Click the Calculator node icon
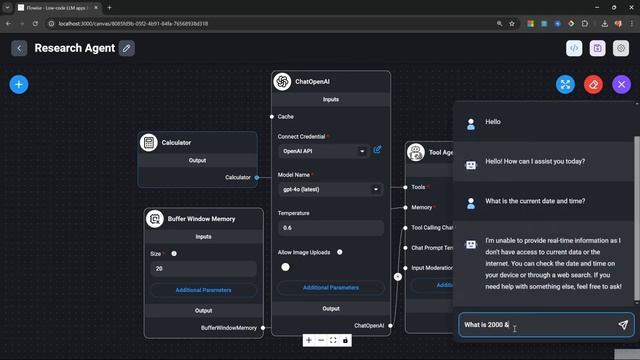 click(149, 142)
